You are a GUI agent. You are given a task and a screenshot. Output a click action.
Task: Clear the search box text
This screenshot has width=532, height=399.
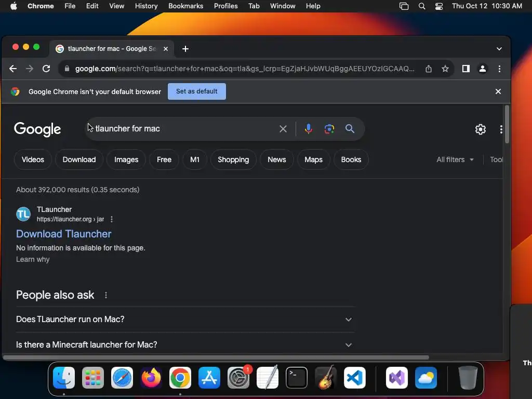[283, 129]
